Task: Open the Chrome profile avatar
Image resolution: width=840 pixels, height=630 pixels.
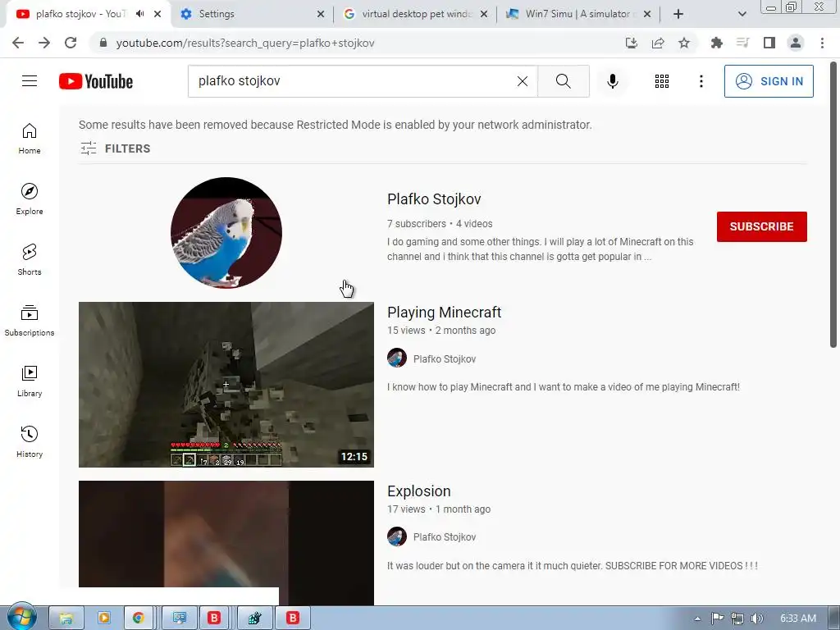Action: (x=796, y=43)
